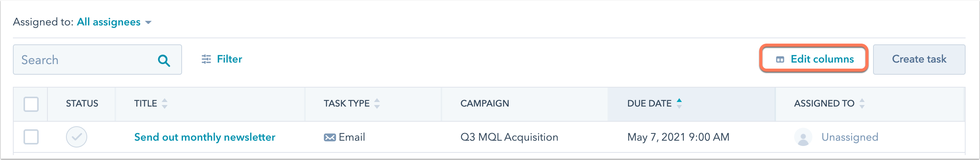980x160 pixels.
Task: Click the Unassigned avatar icon
Action: (x=803, y=137)
